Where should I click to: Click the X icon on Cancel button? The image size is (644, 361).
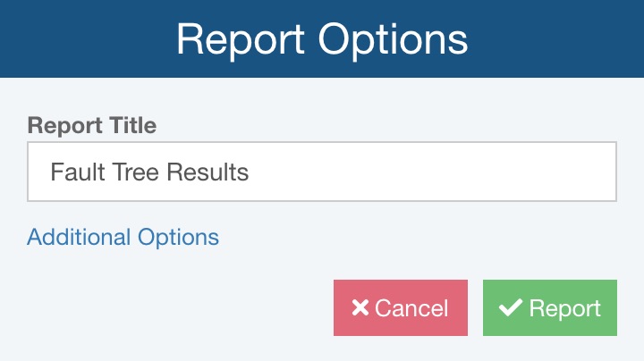(x=360, y=308)
